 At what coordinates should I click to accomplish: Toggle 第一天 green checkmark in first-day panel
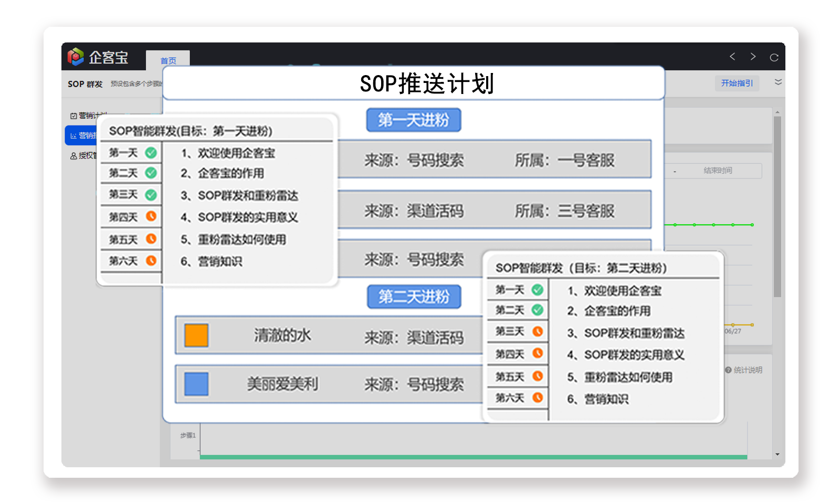(x=151, y=153)
